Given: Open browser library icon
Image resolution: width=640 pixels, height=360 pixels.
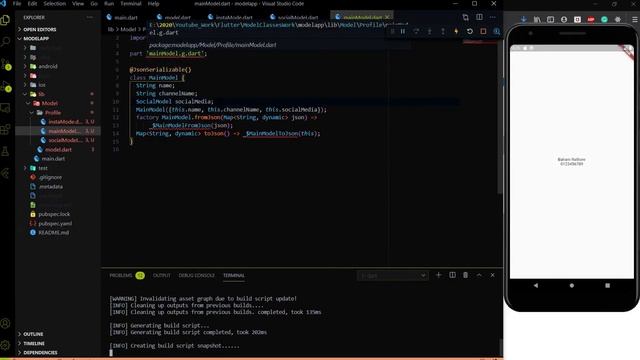Looking at the screenshot, I should tap(537, 19).
